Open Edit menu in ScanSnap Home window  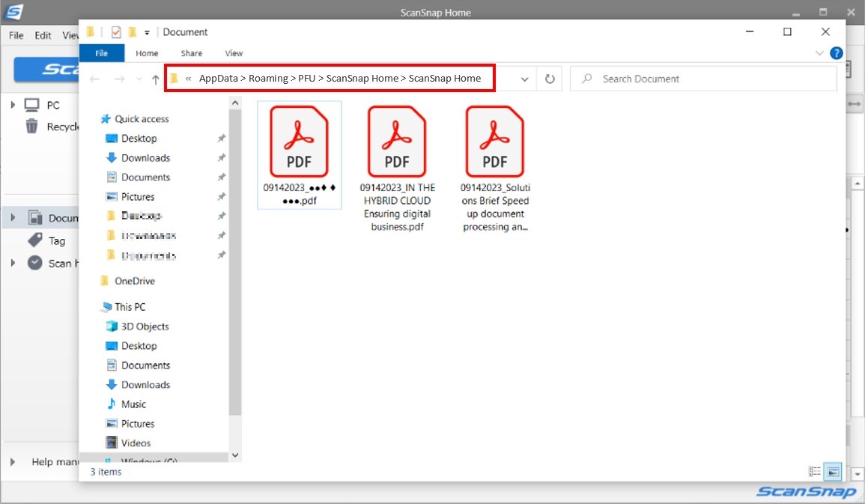tap(43, 35)
